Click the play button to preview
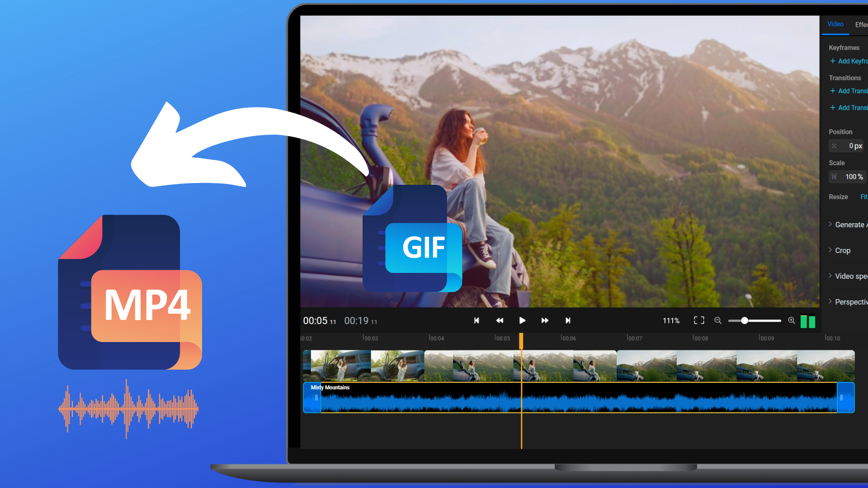The image size is (868, 488). pos(521,320)
